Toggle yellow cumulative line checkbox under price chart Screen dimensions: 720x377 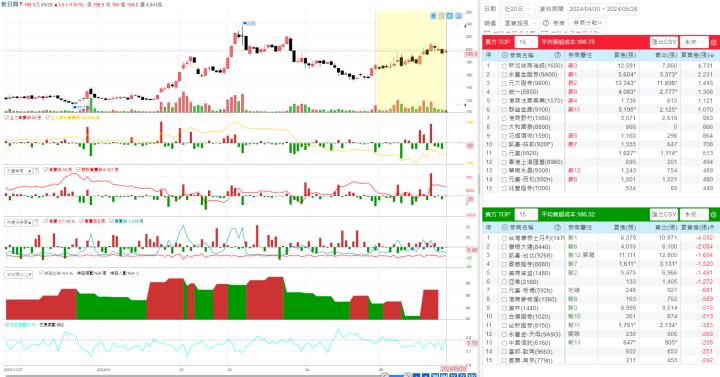tap(48, 118)
